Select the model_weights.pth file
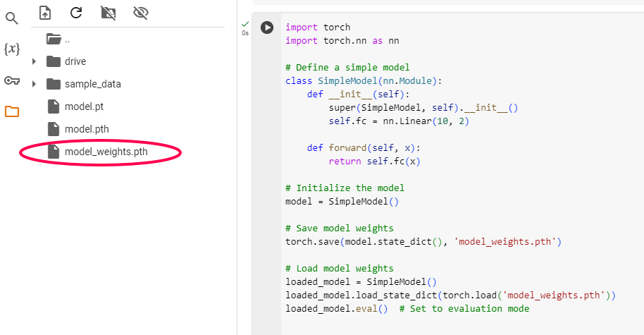This screenshot has width=644, height=335. (106, 152)
